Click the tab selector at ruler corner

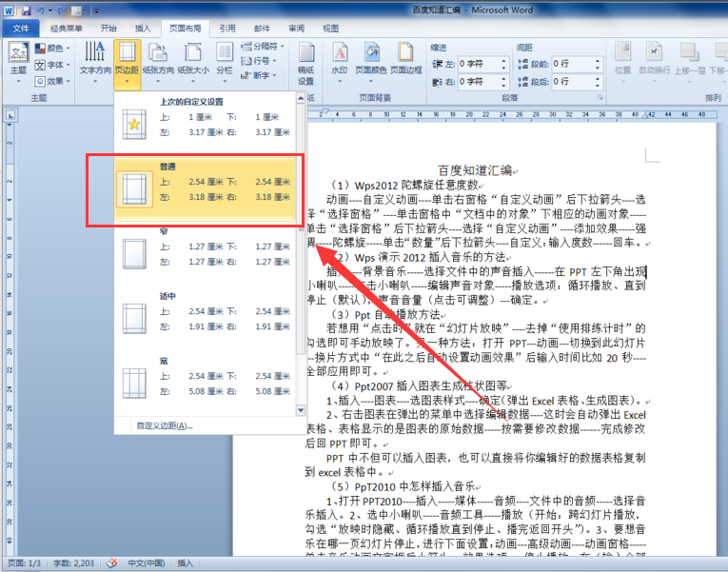click(x=10, y=115)
